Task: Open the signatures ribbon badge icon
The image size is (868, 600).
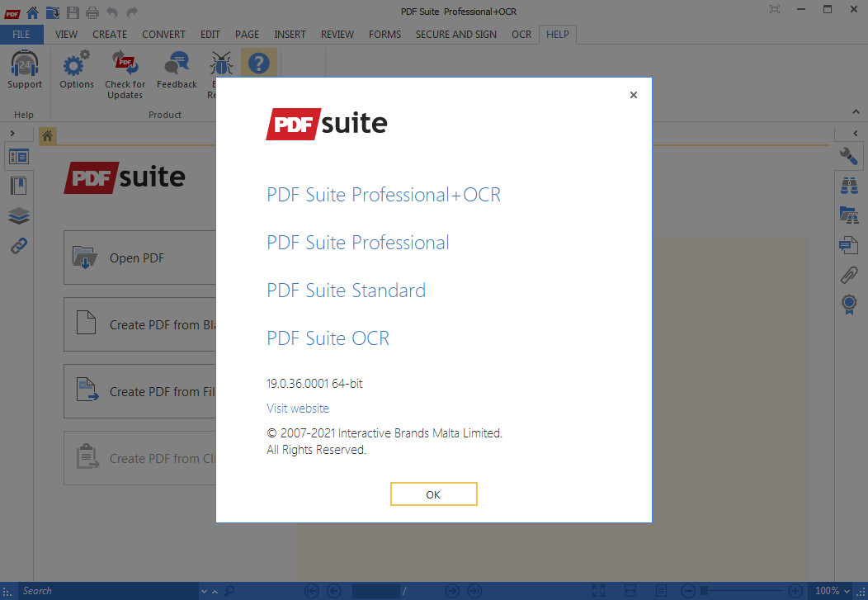Action: coord(849,305)
